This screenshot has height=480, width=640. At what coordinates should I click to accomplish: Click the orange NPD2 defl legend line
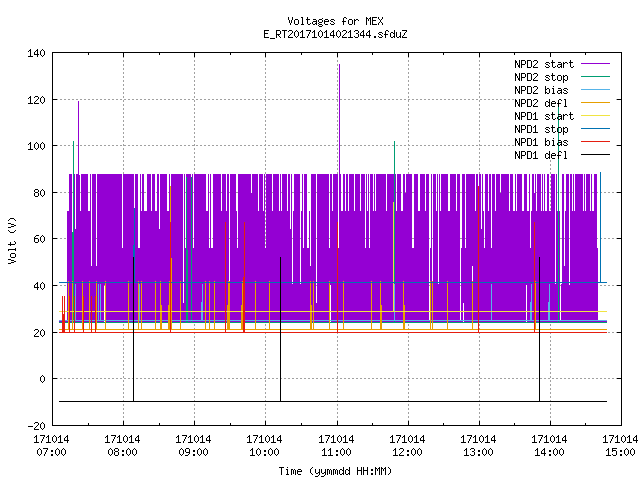(596, 102)
